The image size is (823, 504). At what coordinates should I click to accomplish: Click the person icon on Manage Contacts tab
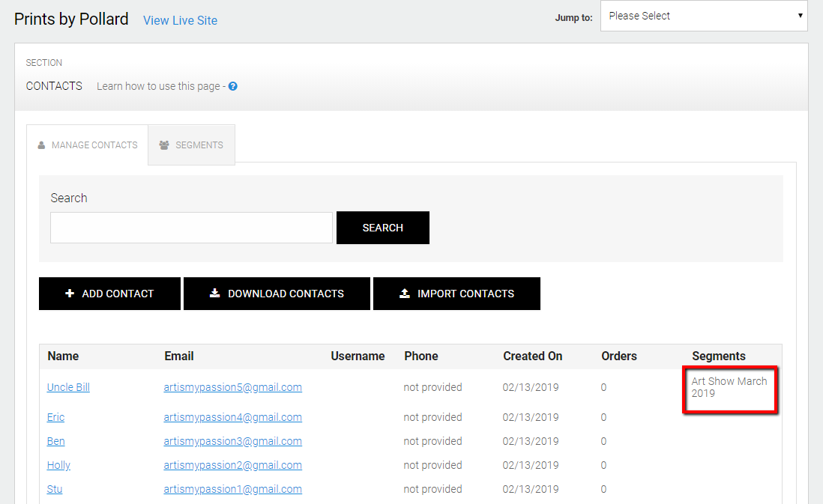coord(41,145)
